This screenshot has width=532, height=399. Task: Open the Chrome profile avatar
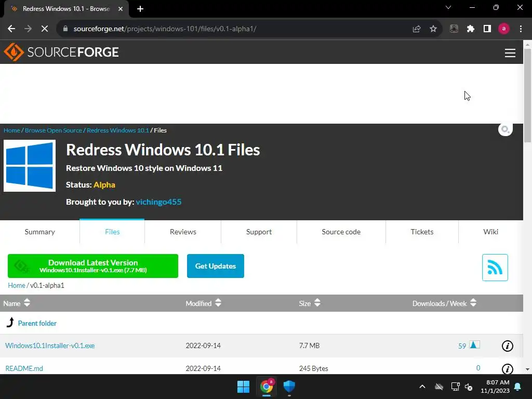(504, 29)
